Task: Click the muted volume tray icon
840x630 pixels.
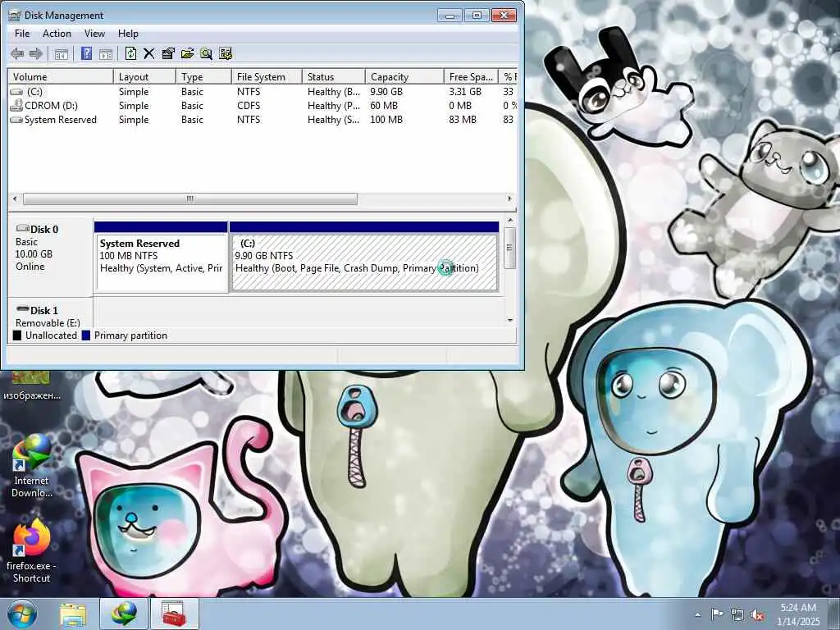Action: point(757,615)
